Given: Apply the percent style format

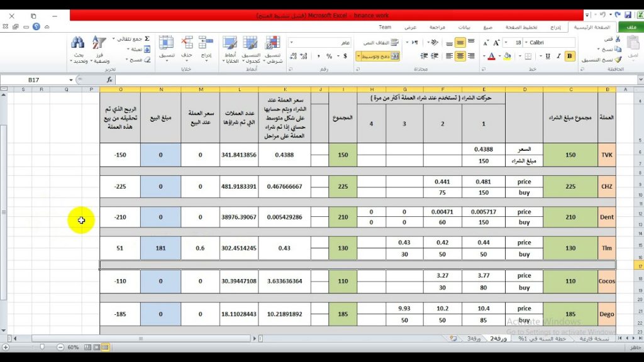Looking at the screenshot, I should coord(329,56).
